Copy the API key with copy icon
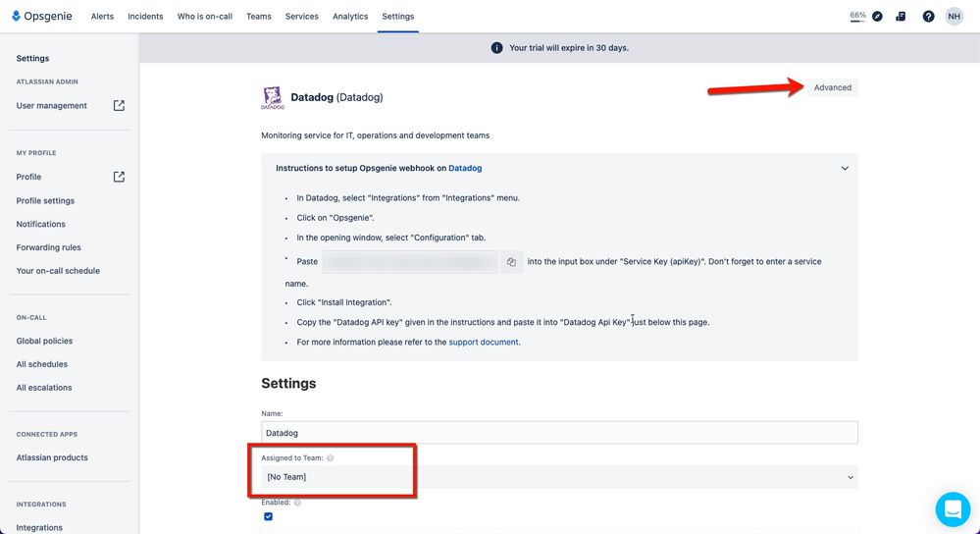Viewport: 980px width, 534px height. [511, 262]
